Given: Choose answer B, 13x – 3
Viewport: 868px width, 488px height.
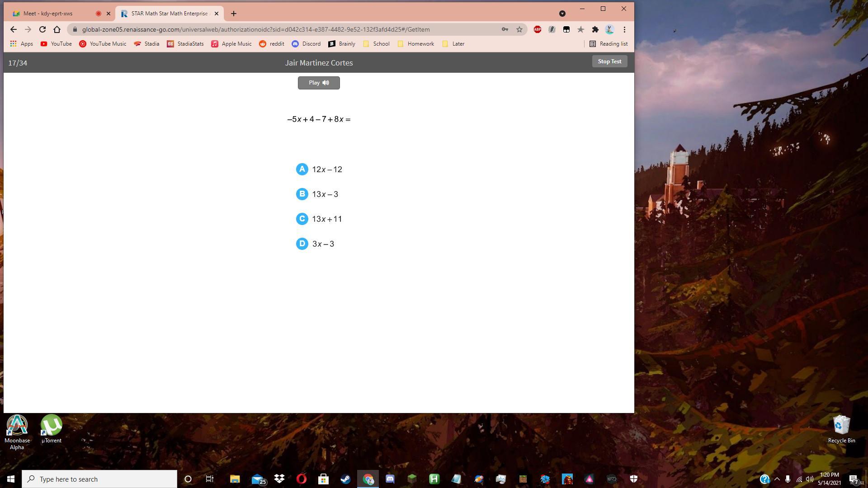Looking at the screenshot, I should pos(302,194).
